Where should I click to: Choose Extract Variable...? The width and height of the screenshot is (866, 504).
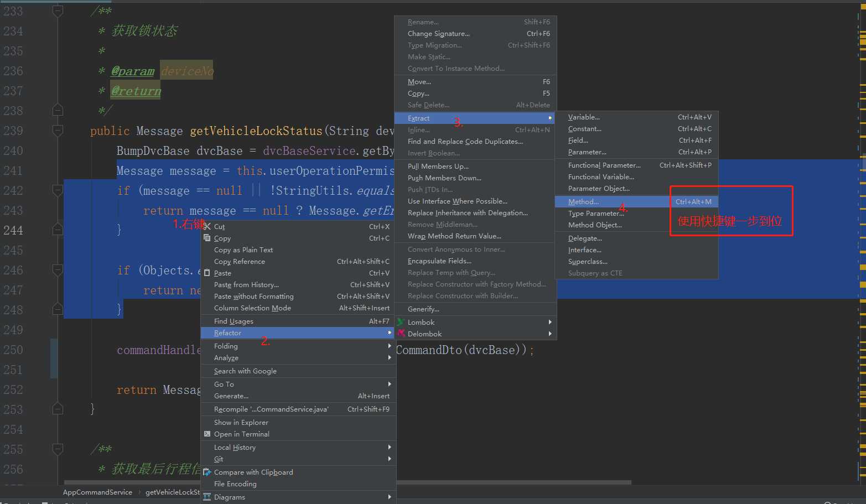tap(636, 117)
